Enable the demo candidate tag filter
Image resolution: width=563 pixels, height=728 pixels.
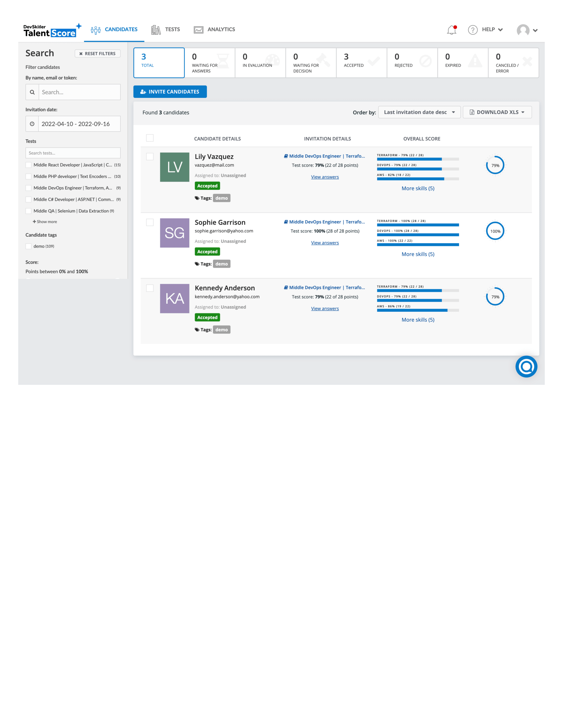(x=28, y=246)
